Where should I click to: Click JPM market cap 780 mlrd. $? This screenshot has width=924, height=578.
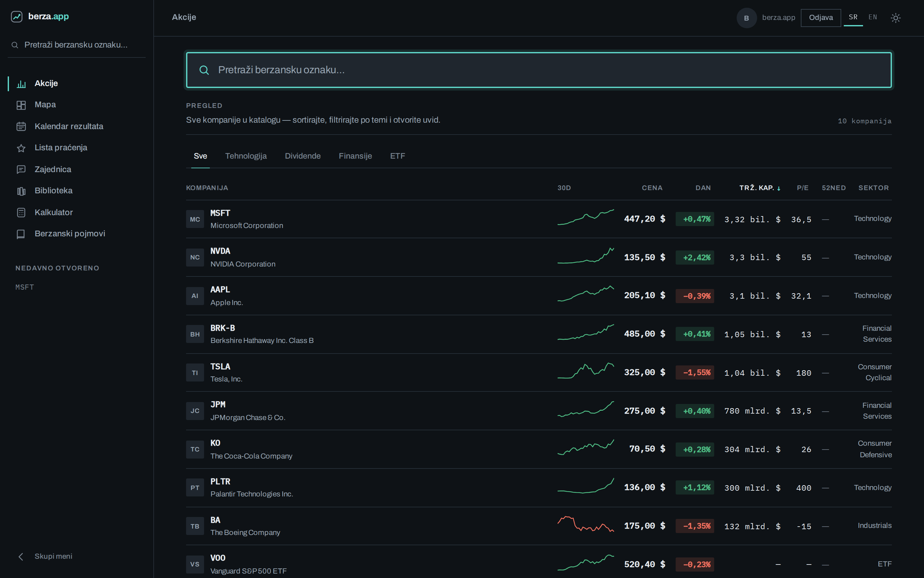point(752,411)
